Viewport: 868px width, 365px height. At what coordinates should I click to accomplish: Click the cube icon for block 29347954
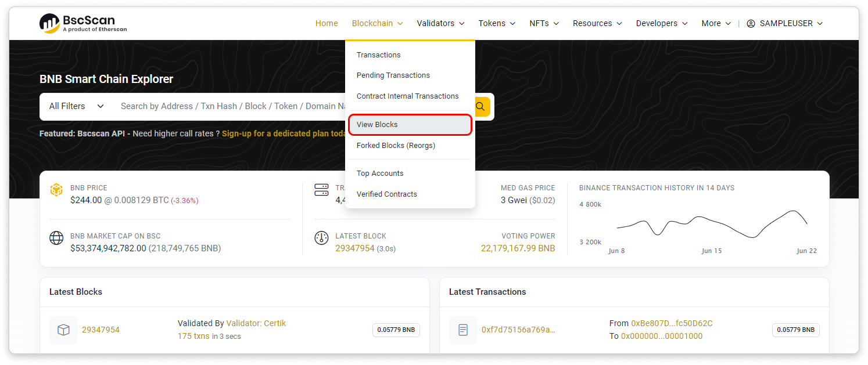click(63, 330)
